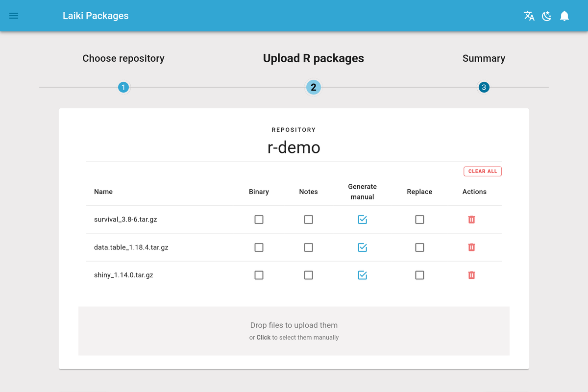
Task: Select the file name shiny_1.14.0.tar.gz
Action: point(123,275)
